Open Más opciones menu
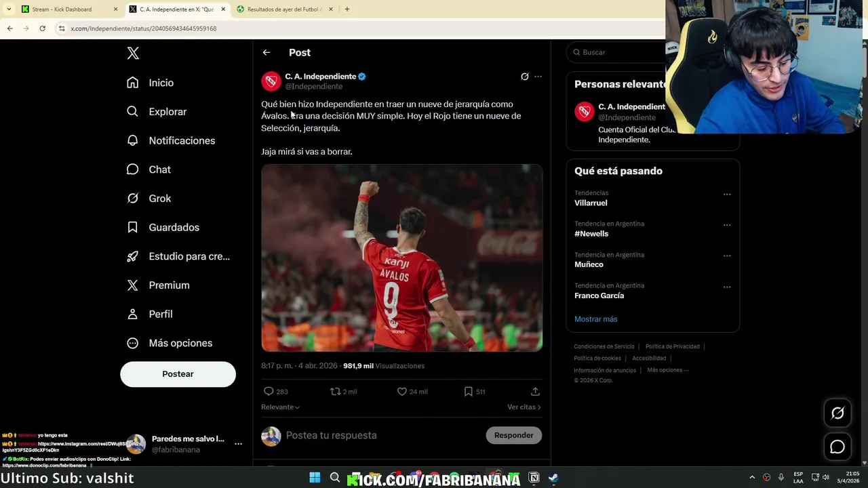 point(170,343)
